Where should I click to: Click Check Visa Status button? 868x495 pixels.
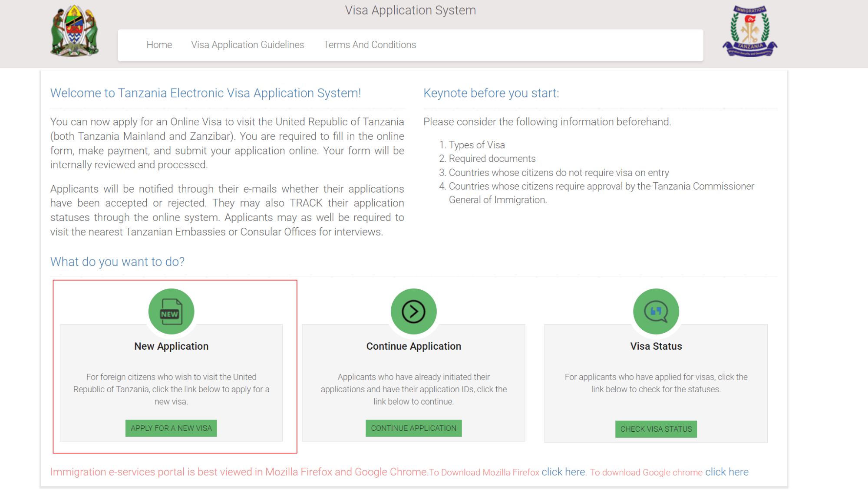(655, 428)
